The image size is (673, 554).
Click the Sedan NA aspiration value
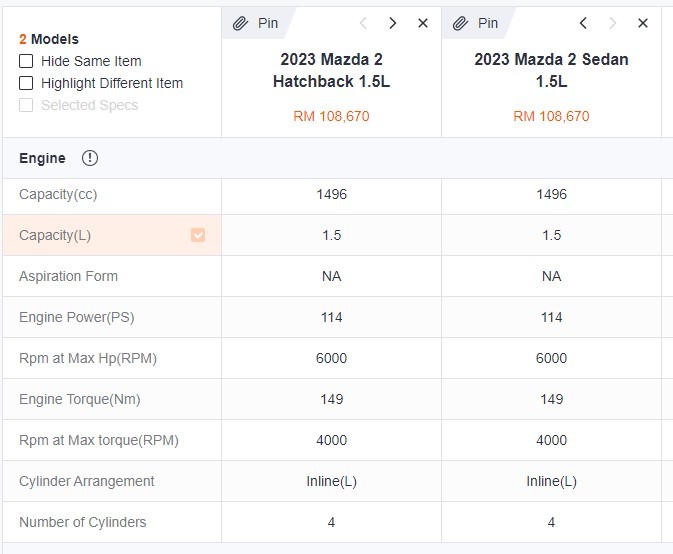coord(551,276)
